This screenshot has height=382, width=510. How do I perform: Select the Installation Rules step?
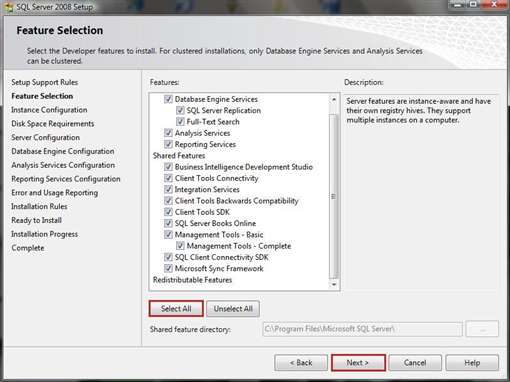coord(39,206)
